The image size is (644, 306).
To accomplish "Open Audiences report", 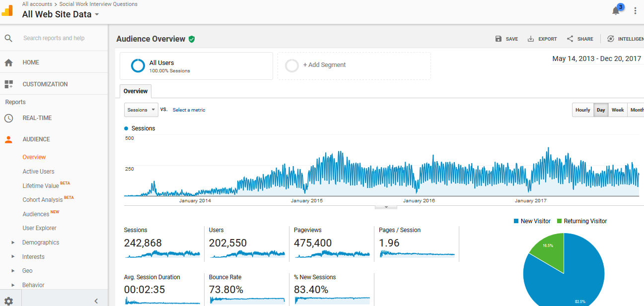I will pyautogui.click(x=36, y=214).
